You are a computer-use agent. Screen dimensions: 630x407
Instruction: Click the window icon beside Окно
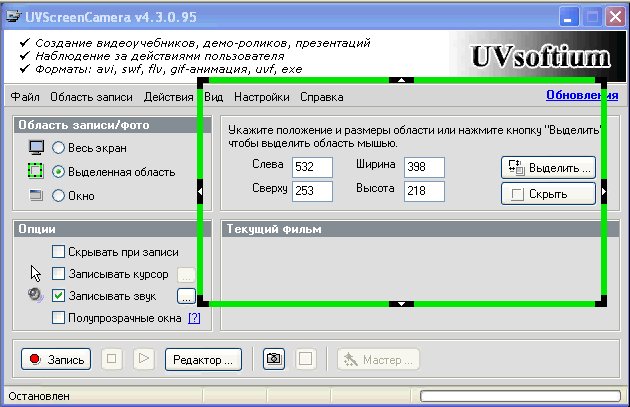(36, 196)
